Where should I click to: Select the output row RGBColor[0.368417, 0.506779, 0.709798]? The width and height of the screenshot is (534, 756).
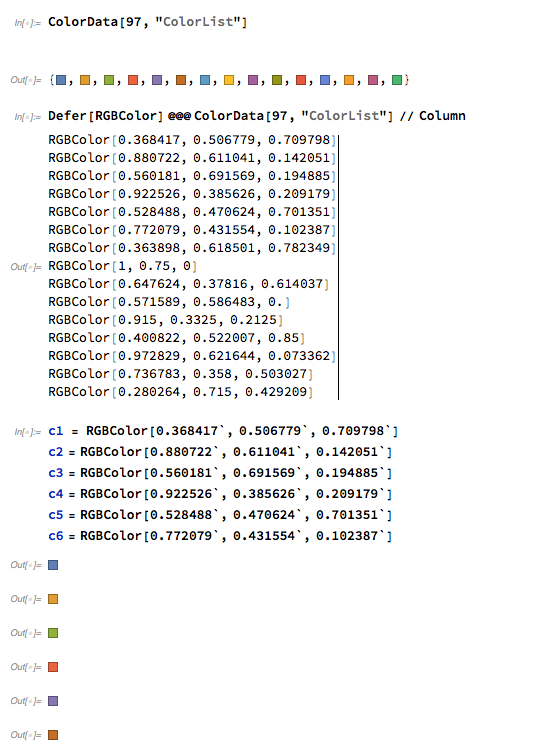[x=192, y=140]
